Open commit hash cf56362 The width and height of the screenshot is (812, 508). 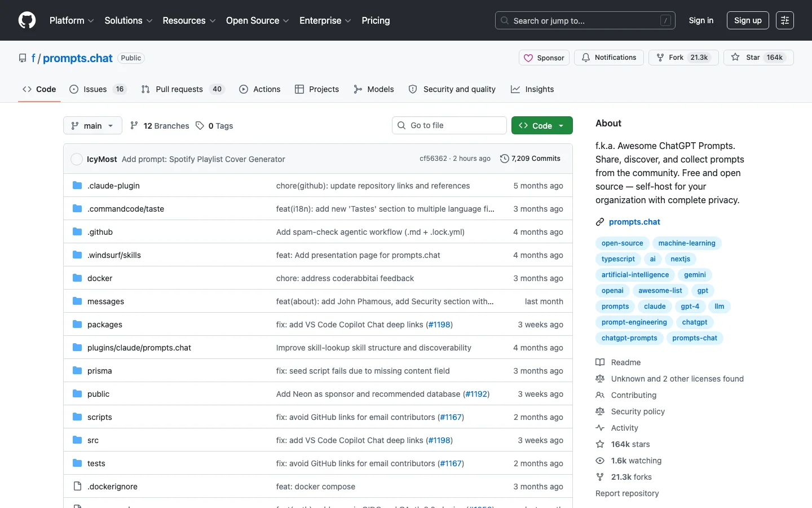point(433,159)
